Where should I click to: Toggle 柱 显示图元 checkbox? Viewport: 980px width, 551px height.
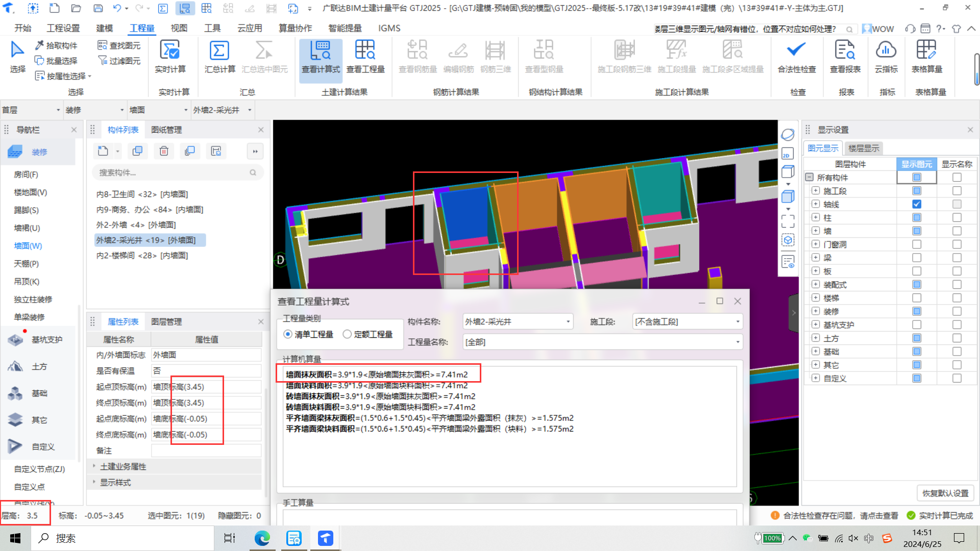[917, 218]
